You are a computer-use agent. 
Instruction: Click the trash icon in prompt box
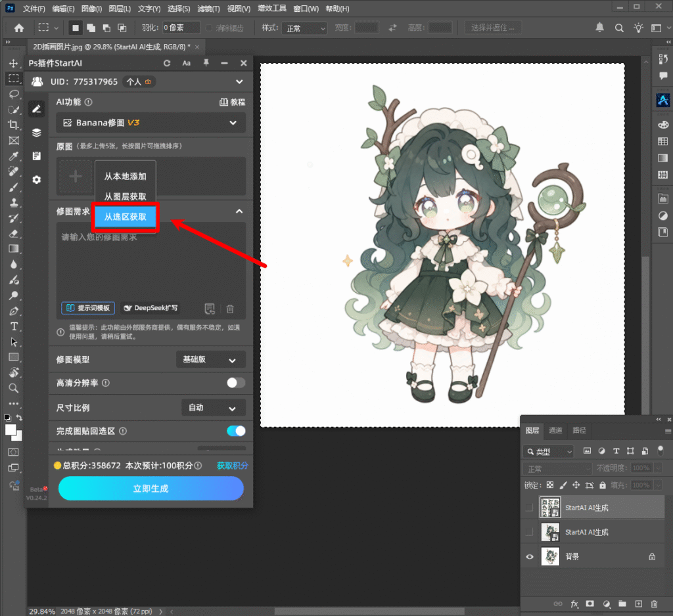click(230, 309)
